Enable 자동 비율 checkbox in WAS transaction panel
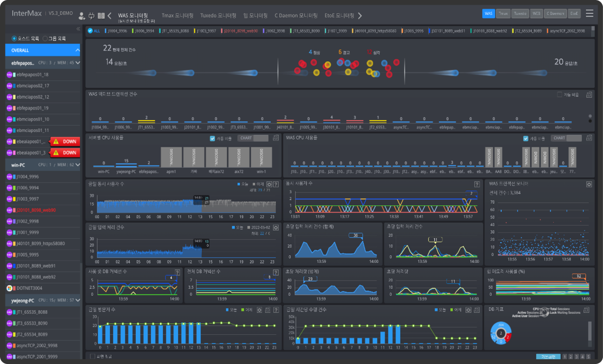 [559, 95]
